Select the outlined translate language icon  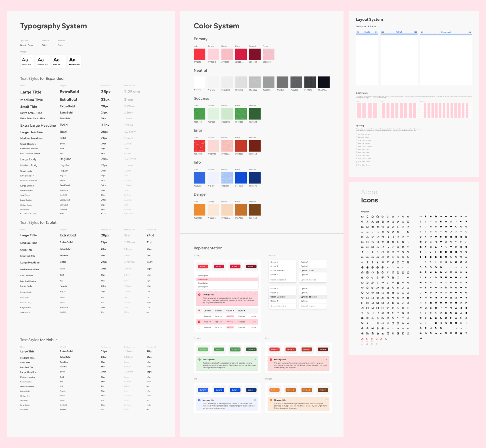[403, 217]
